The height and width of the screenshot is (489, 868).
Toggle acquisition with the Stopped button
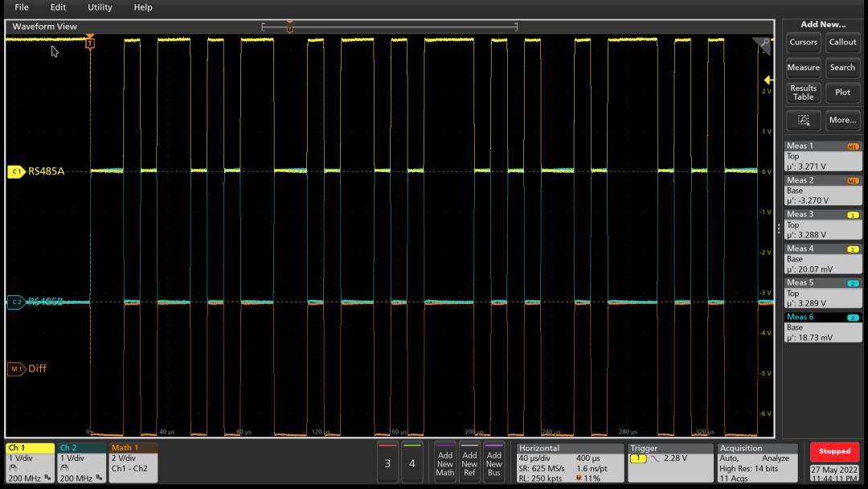point(834,451)
